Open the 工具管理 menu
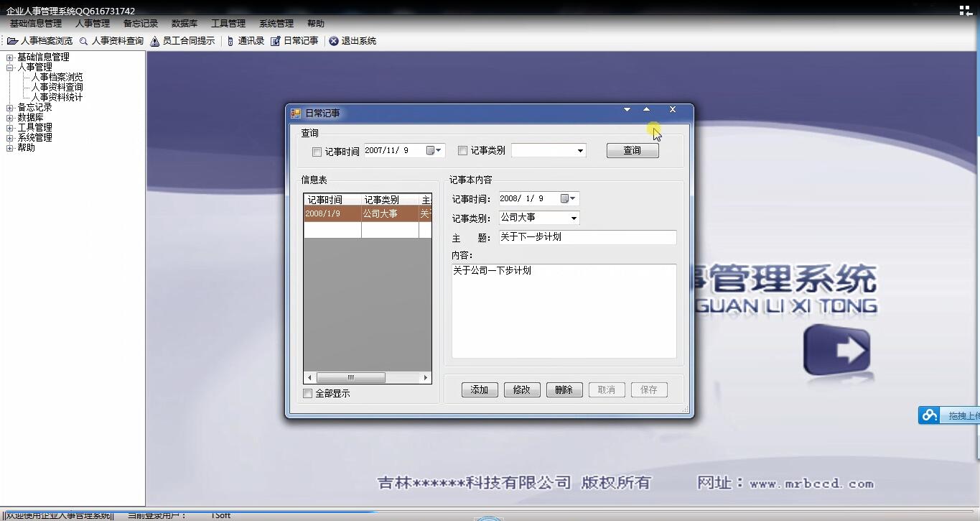This screenshot has height=521, width=980. click(228, 24)
